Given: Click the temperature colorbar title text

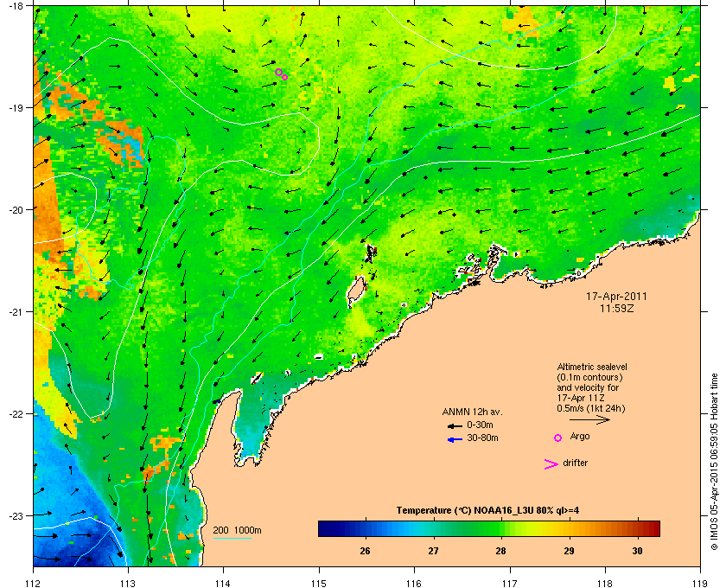Looking at the screenshot, I should [x=487, y=511].
